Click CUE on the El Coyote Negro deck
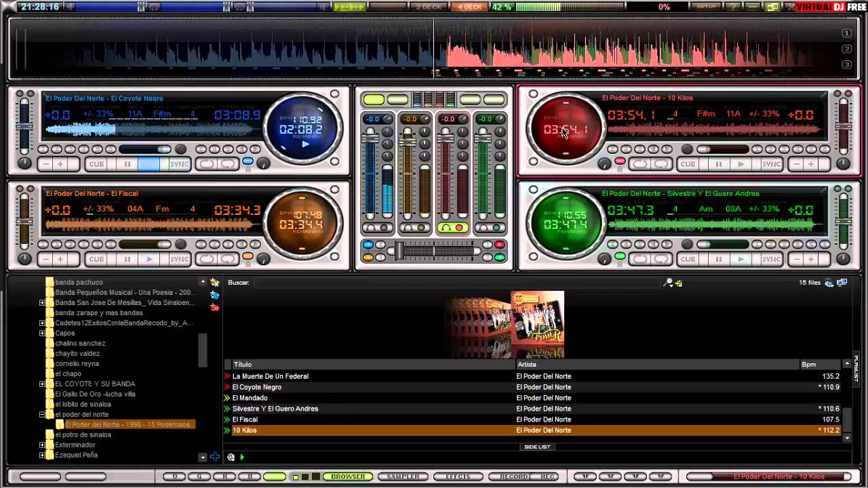 click(x=97, y=164)
